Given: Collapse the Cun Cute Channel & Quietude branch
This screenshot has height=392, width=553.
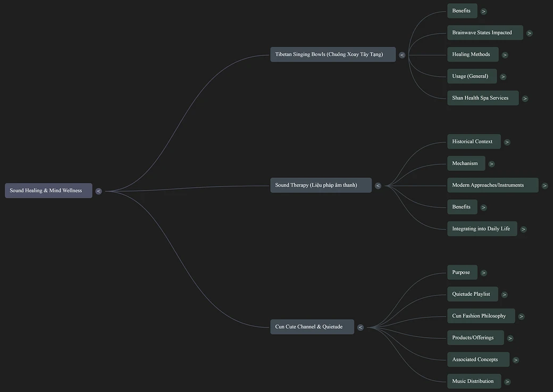Looking at the screenshot, I should [361, 328].
